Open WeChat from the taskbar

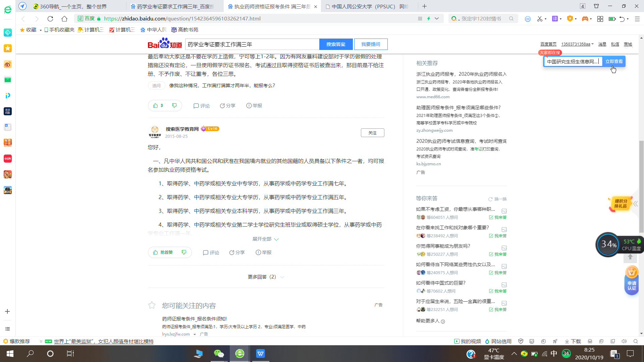219,354
